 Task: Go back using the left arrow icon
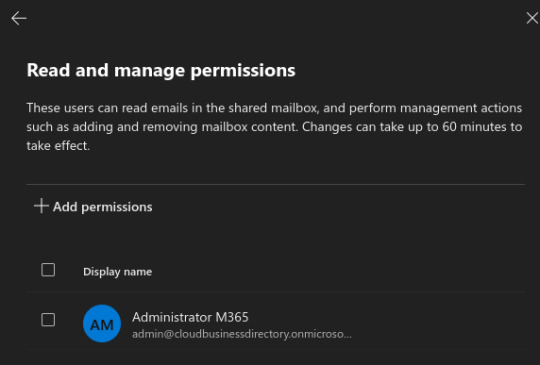(19, 18)
